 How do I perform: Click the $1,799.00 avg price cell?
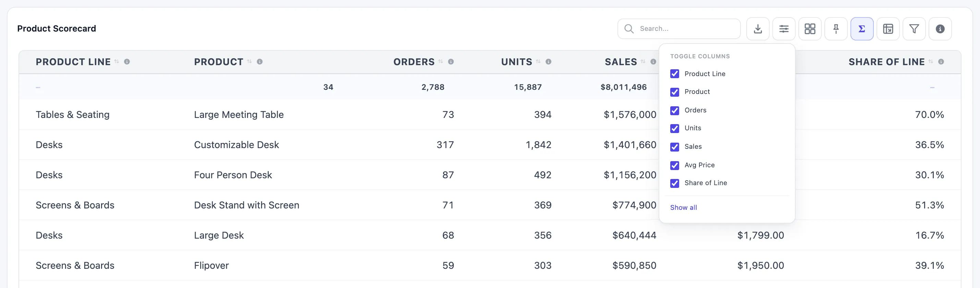760,235
